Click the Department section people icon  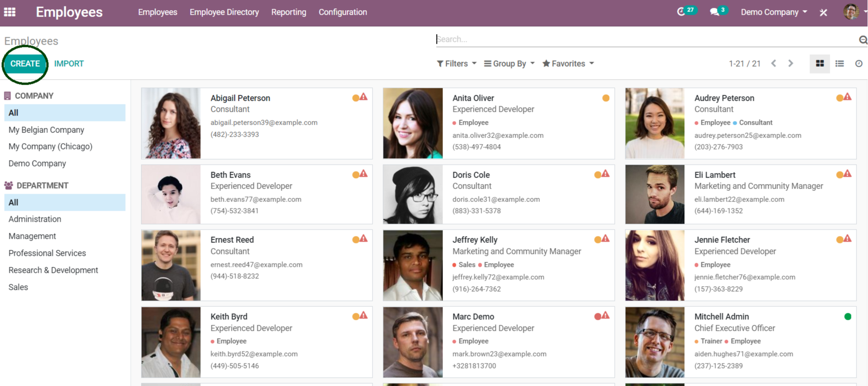pos(8,185)
